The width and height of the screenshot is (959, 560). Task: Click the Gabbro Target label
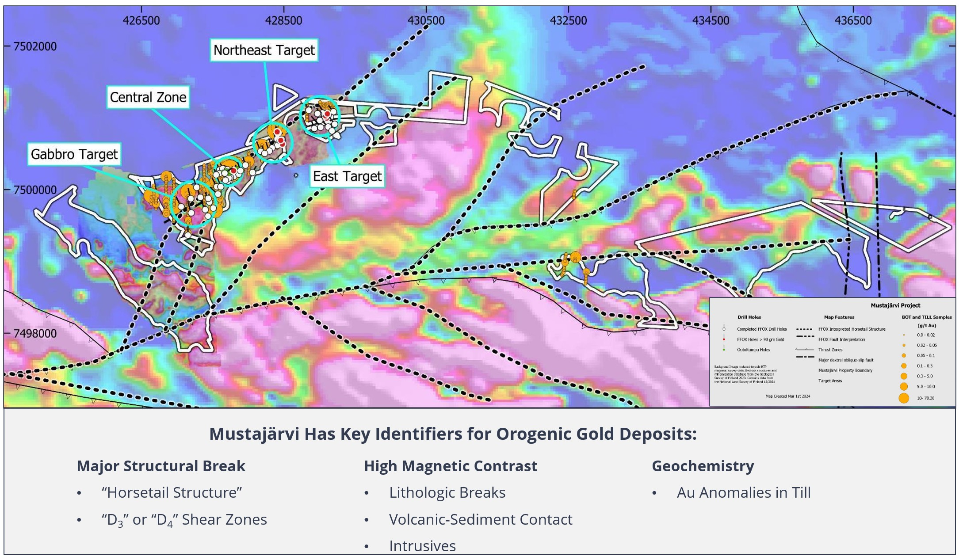[74, 154]
